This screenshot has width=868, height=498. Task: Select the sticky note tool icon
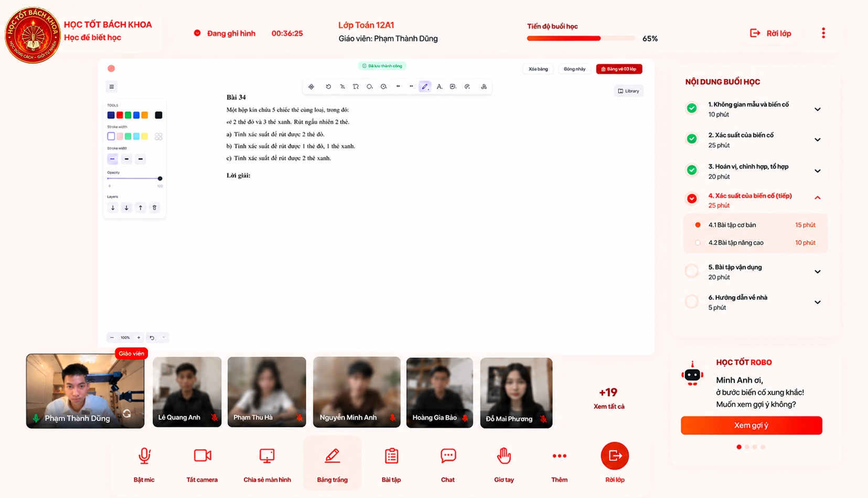coord(453,86)
